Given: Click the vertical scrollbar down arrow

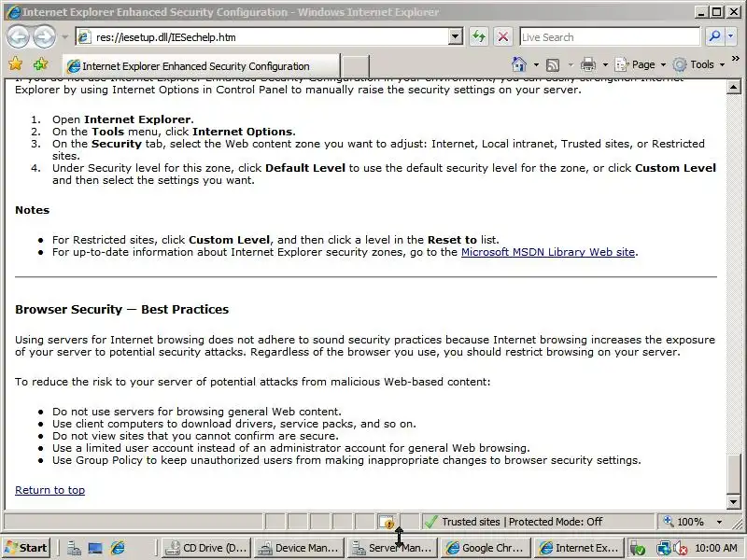Looking at the screenshot, I should [733, 501].
